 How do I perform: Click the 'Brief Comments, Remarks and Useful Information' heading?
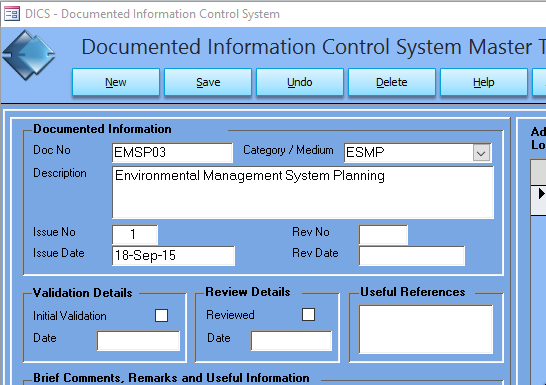171,378
